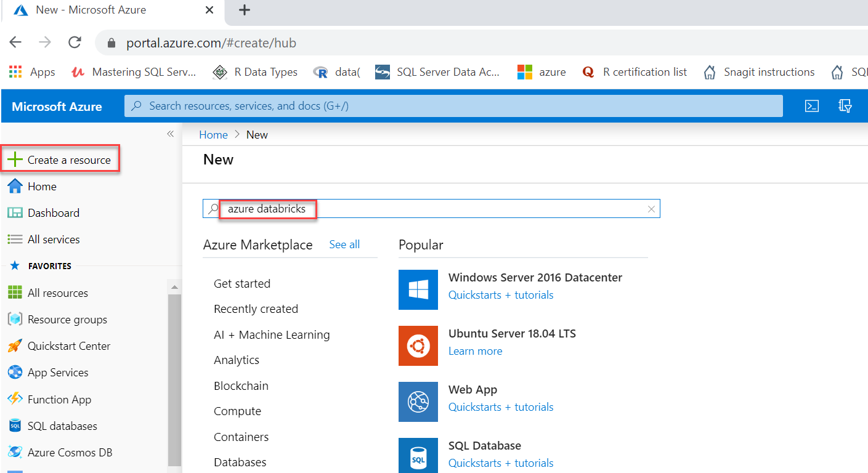
Task: Click the New breadcrumb text
Action: 257,135
